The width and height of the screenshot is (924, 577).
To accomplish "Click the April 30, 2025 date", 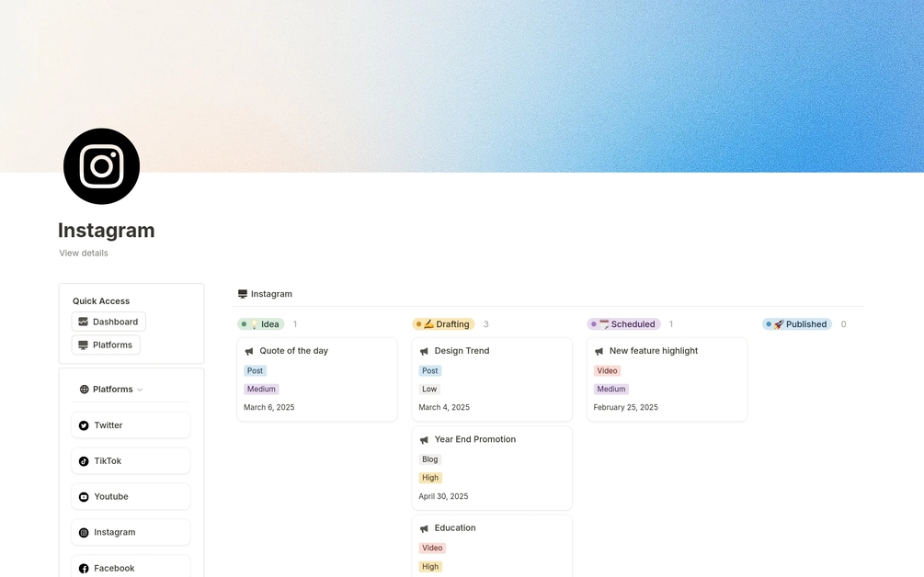I will coord(444,496).
